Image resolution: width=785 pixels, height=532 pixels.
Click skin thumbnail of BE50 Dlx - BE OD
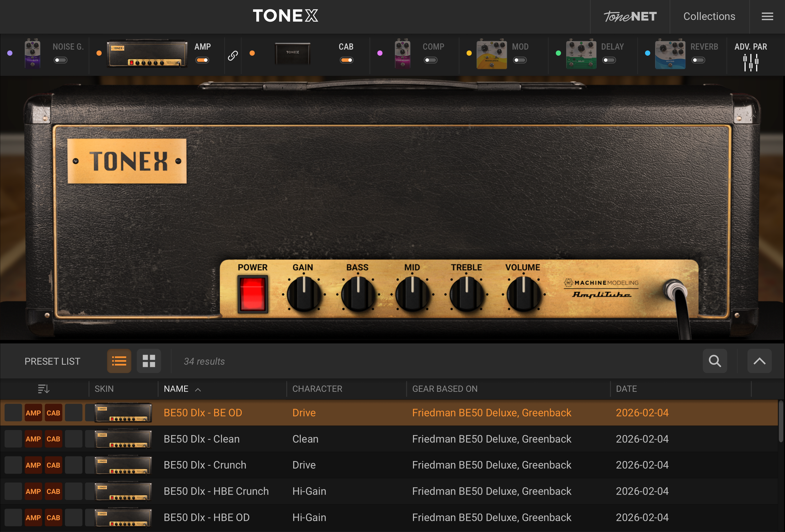[123, 413]
